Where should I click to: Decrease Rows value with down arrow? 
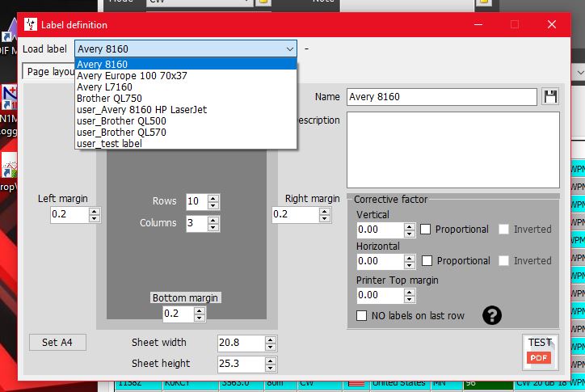(213, 205)
